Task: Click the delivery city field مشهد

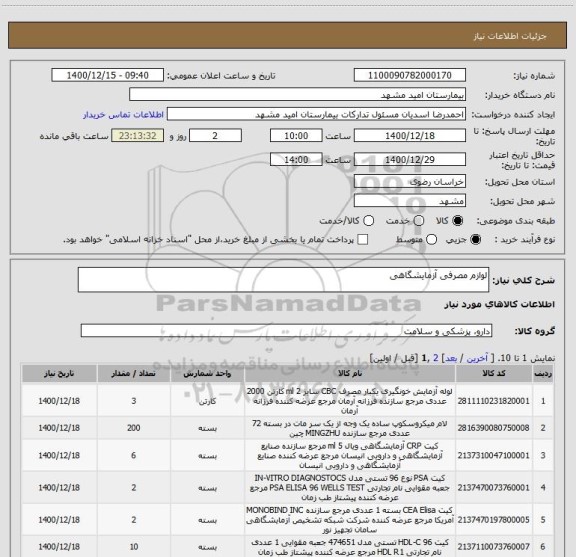Action: pos(410,201)
